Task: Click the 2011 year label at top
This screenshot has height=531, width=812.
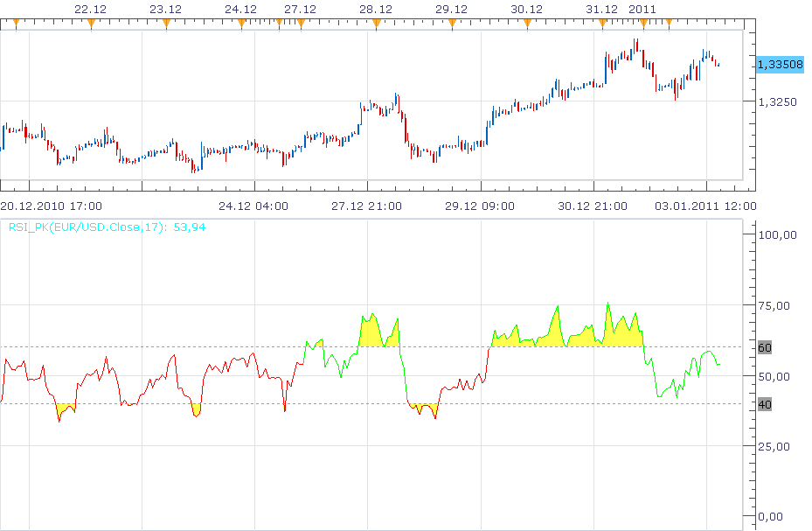Action: [642, 10]
